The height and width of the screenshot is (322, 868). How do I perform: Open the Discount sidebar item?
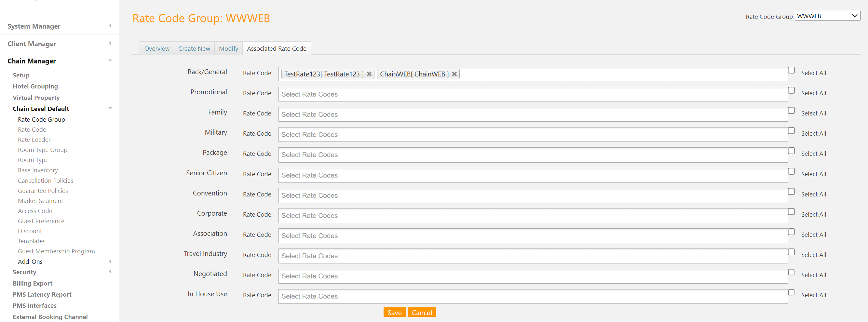tap(30, 231)
